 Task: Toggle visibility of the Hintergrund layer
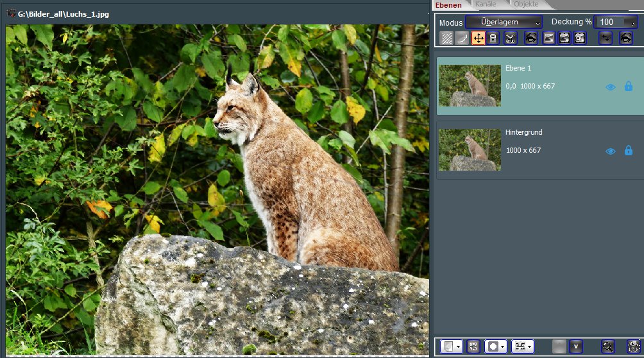(x=610, y=151)
